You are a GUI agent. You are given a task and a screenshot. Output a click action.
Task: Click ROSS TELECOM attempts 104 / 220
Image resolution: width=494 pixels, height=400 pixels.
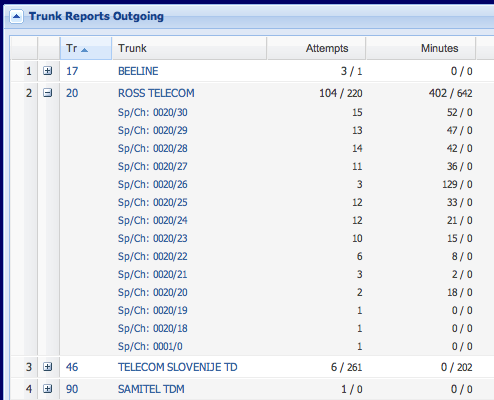click(x=341, y=93)
